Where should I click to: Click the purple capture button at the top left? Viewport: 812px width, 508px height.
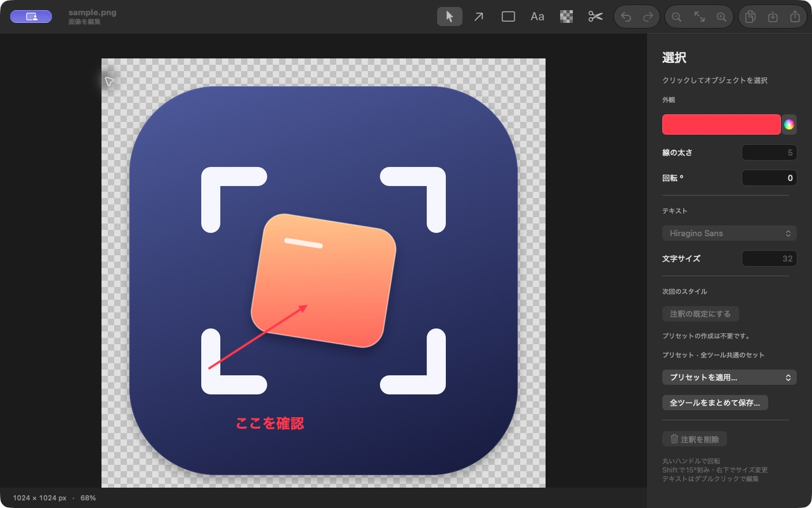click(x=31, y=17)
